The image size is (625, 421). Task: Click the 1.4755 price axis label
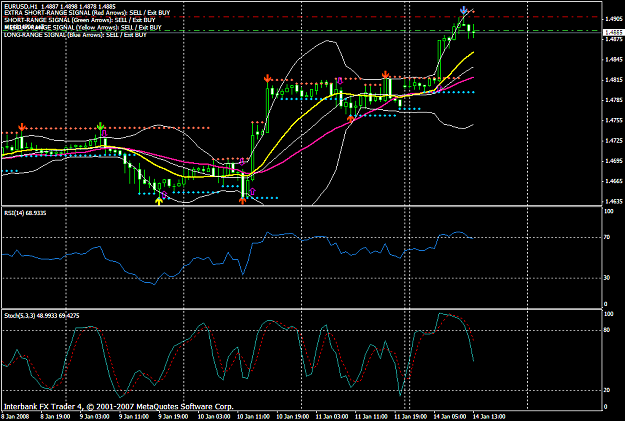[x=613, y=120]
